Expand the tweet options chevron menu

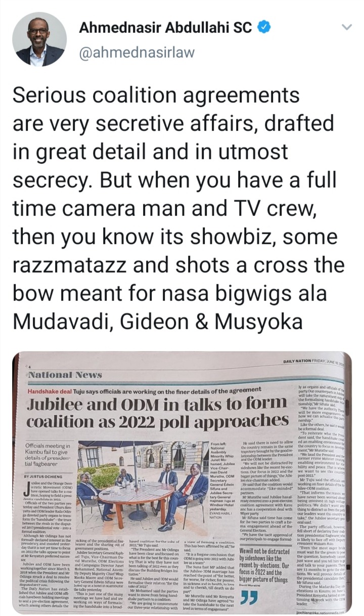pos(347,27)
